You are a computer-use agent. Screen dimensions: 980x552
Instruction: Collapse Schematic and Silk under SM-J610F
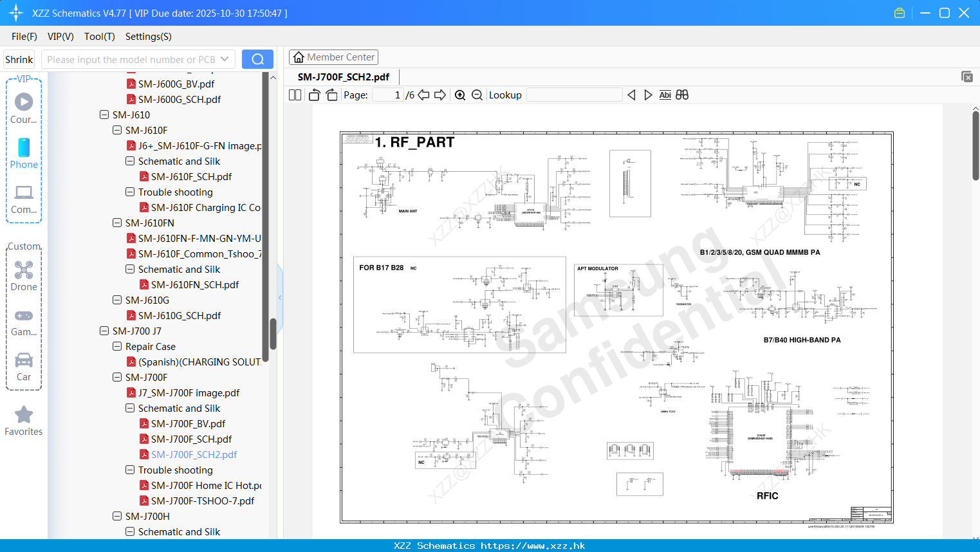click(x=130, y=161)
